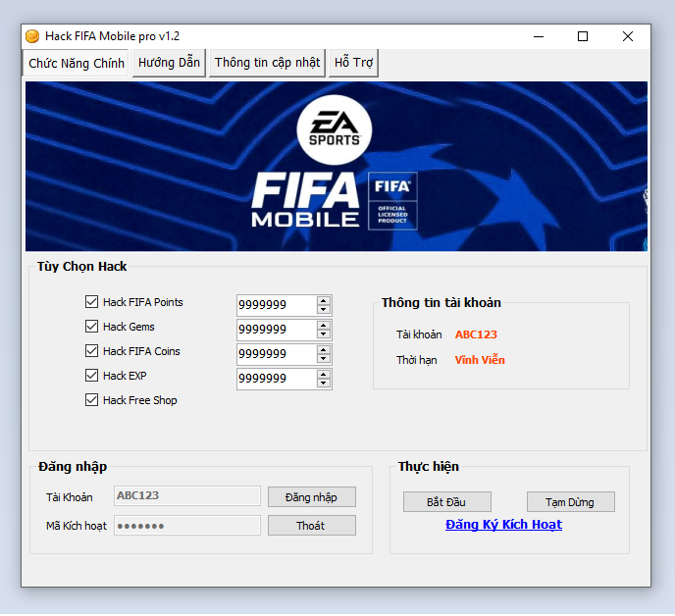This screenshot has width=675, height=616.
Task: Click the down arrow on EXP spinner
Action: 324,384
